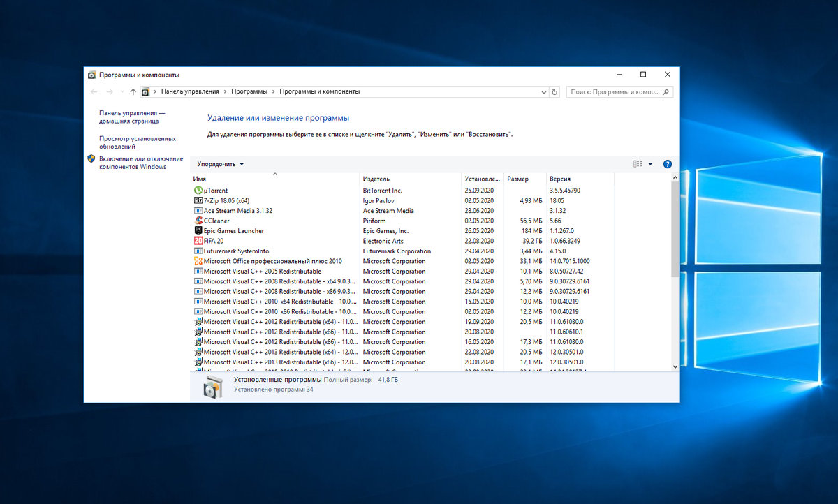Click the FIFA 20 icon
Screen dimensions: 838x504
tap(198, 241)
